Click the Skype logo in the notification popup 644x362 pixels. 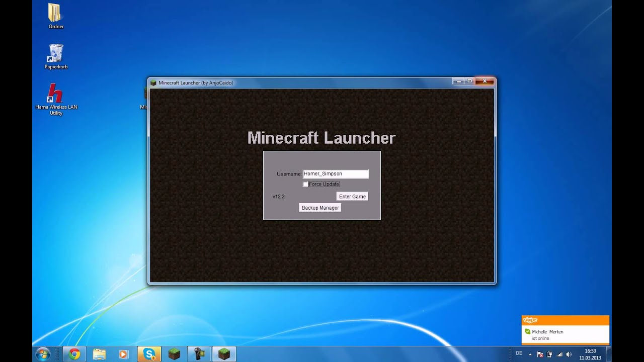click(x=530, y=320)
